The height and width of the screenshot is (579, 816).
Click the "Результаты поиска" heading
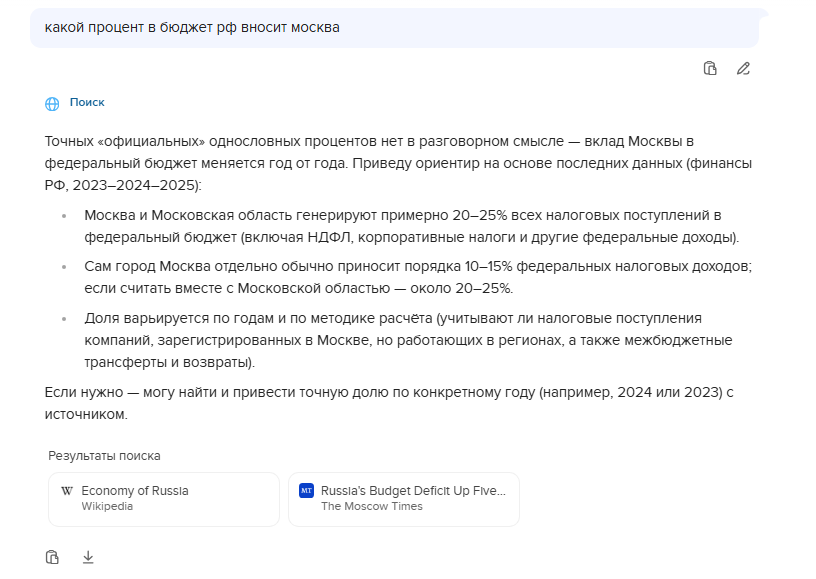click(x=104, y=456)
